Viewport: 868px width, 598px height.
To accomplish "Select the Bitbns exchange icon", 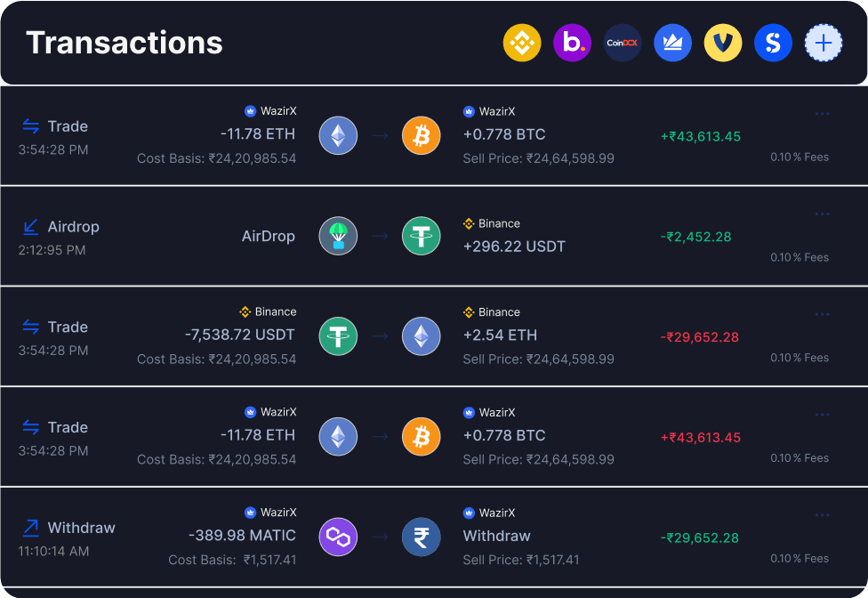I will [572, 42].
